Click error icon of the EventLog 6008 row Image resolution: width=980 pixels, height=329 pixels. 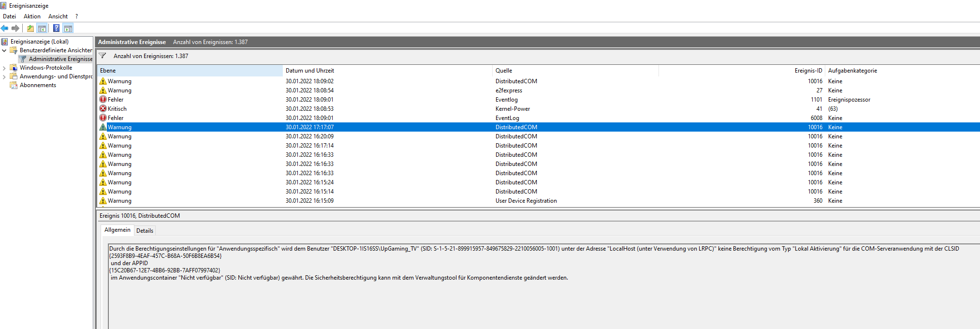pos(103,118)
